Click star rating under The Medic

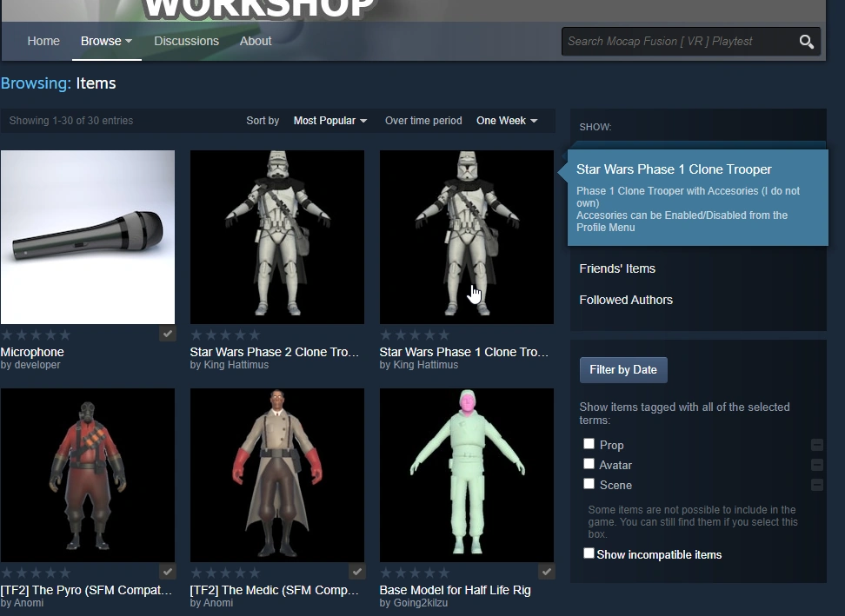click(225, 573)
